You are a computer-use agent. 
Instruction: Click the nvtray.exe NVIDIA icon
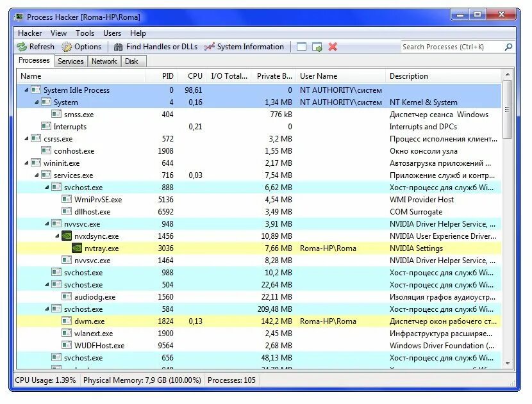[x=77, y=248]
